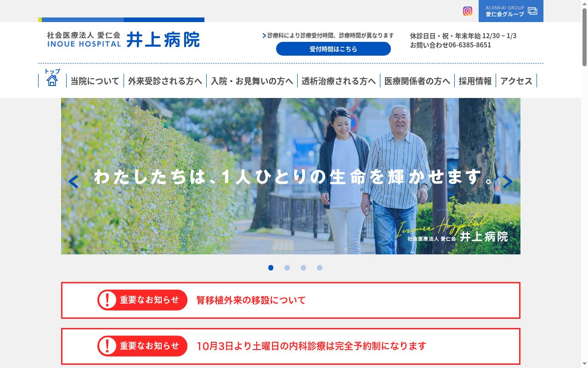Click the exclamation icon beside 腎移植外来 notice
The height and width of the screenshot is (368, 588).
[x=107, y=300]
